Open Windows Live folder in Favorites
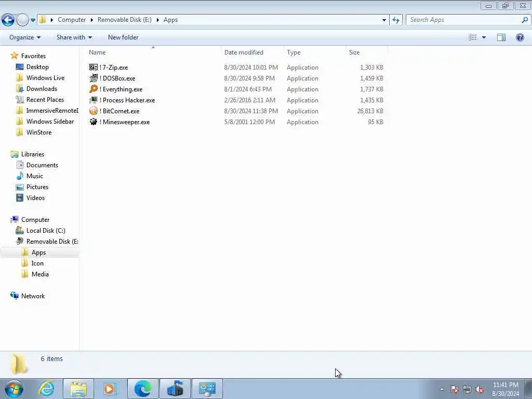The height and width of the screenshot is (399, 532). click(x=45, y=78)
